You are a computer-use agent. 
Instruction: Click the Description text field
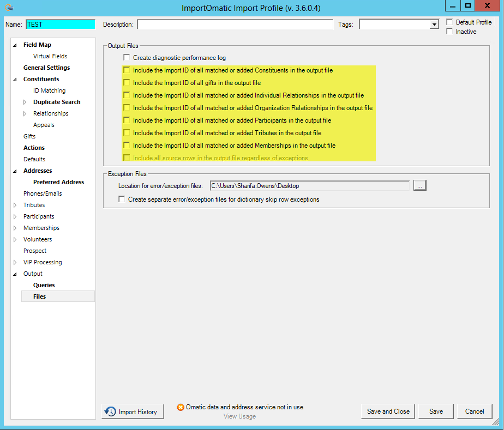click(x=235, y=25)
